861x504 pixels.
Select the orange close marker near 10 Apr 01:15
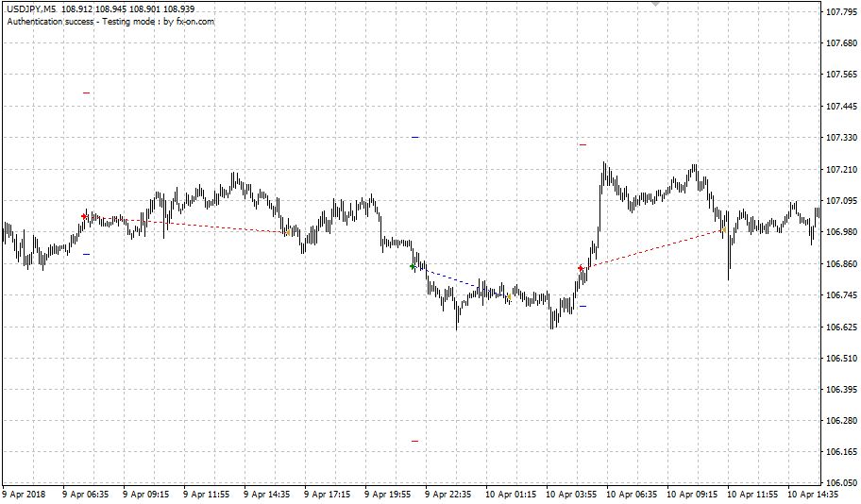pos(509,297)
